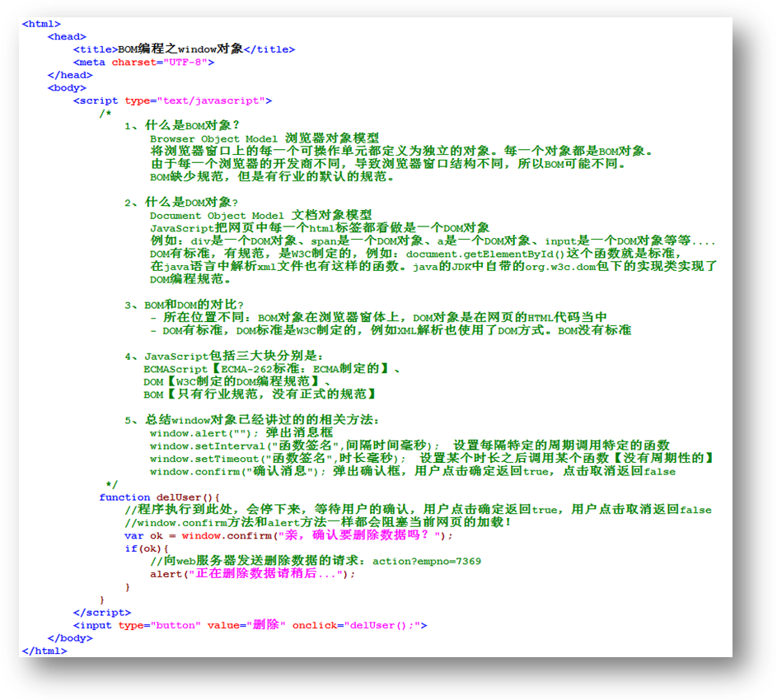Click the "function delUser(){" declaration
The image size is (777, 700).
[x=160, y=497]
